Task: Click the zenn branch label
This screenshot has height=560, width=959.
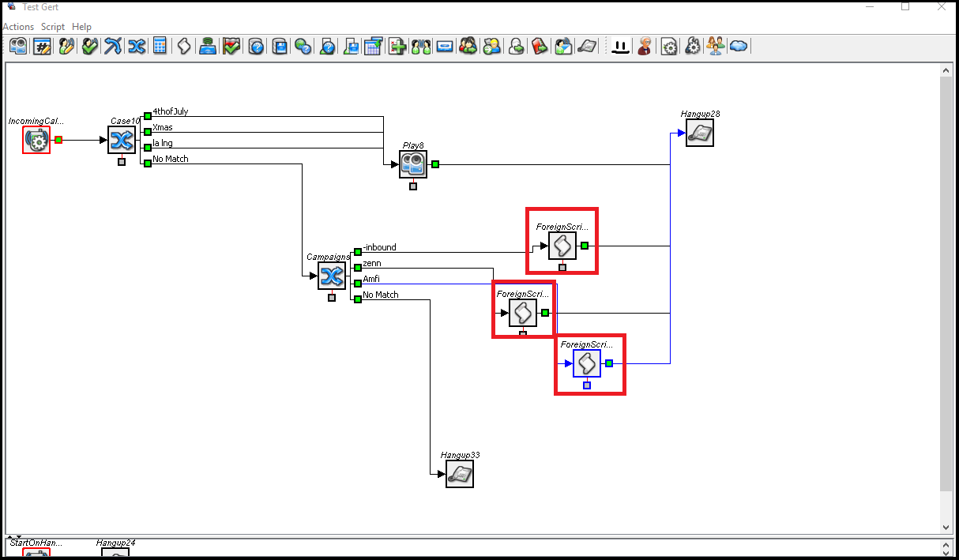Action: pyautogui.click(x=372, y=263)
